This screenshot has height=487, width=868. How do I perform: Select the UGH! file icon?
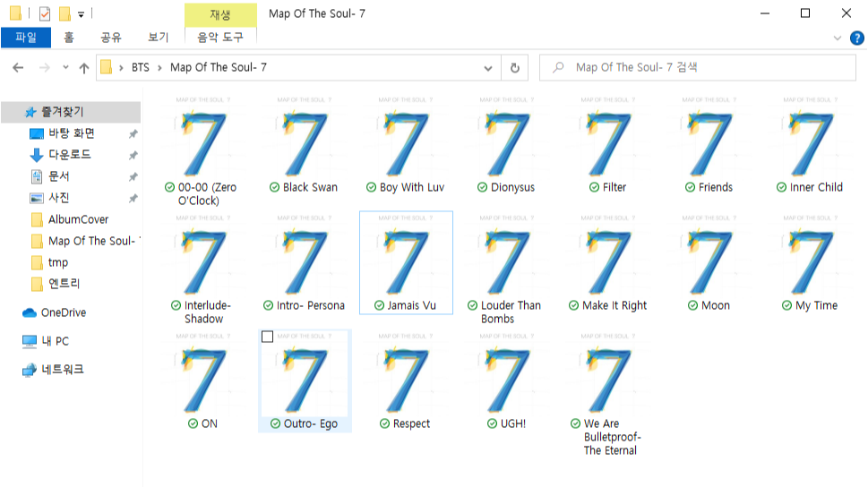[506, 375]
